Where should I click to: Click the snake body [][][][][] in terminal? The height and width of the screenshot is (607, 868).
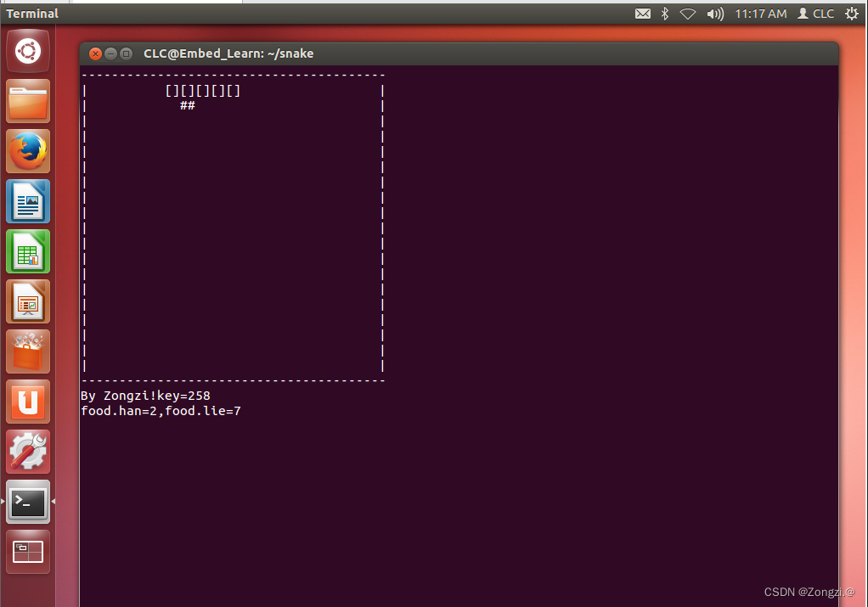click(203, 91)
